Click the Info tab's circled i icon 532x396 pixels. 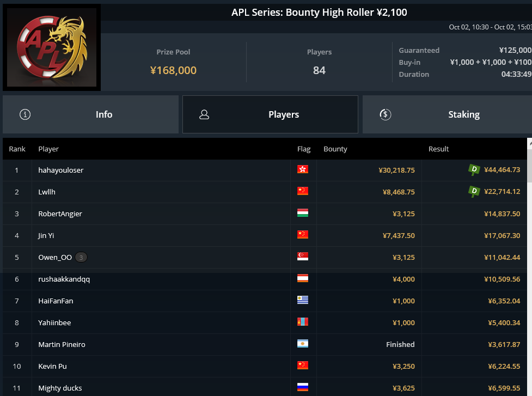tap(25, 114)
